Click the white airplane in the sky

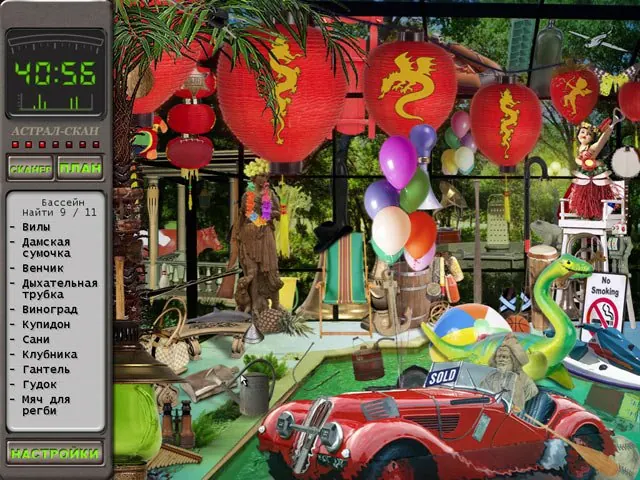tap(599, 41)
